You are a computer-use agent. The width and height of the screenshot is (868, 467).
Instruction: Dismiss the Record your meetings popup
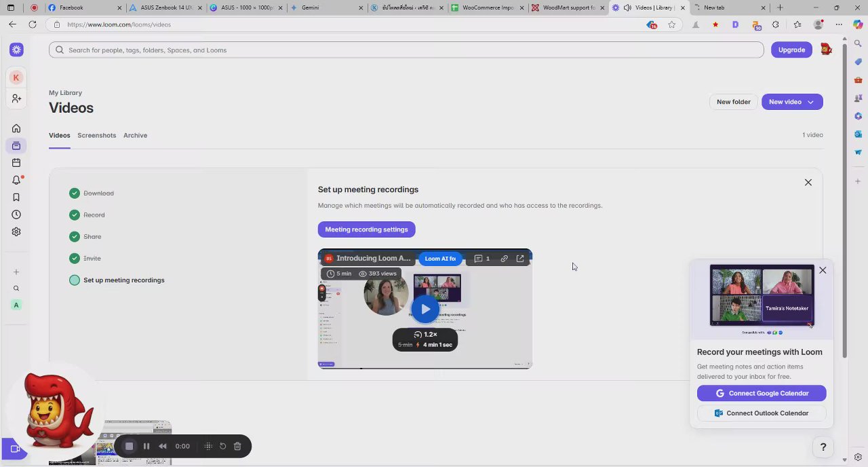[x=823, y=271]
